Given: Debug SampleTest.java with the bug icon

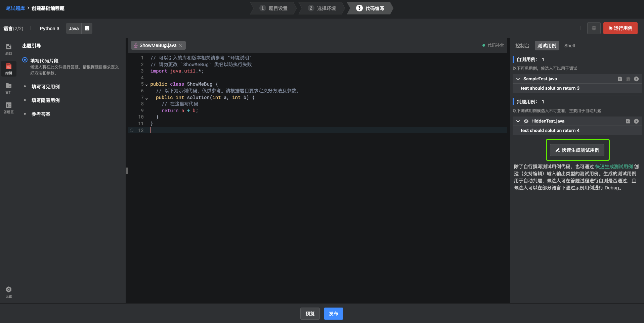Looking at the screenshot, I should click(x=628, y=79).
